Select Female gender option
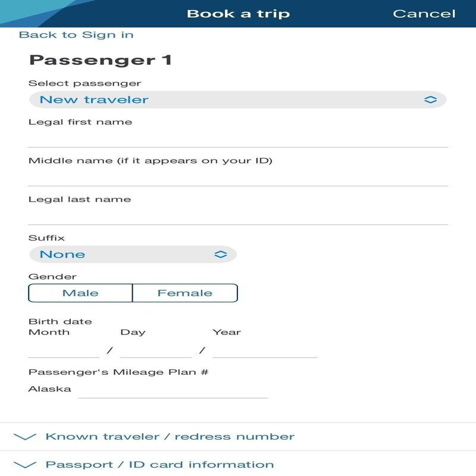The height and width of the screenshot is (476, 476). pyautogui.click(x=184, y=293)
